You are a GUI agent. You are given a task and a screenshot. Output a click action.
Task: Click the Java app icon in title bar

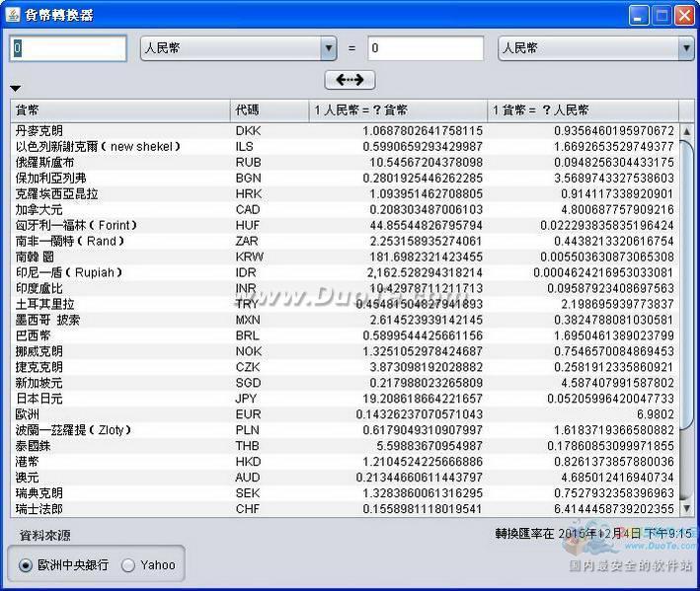(13, 14)
